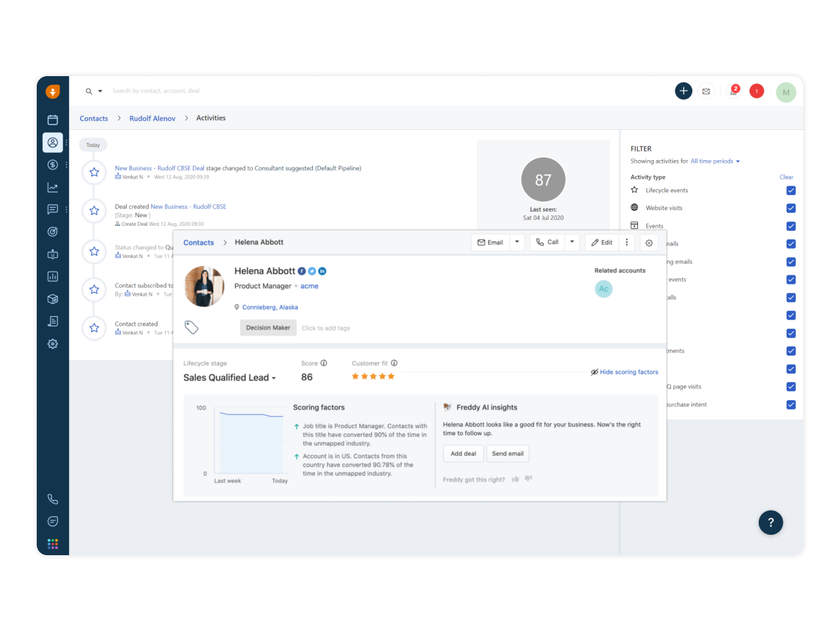Image resolution: width=840 pixels, height=630 pixels.
Task: Select the Phone icon near the sidebar bottom
Action: pos(52,499)
